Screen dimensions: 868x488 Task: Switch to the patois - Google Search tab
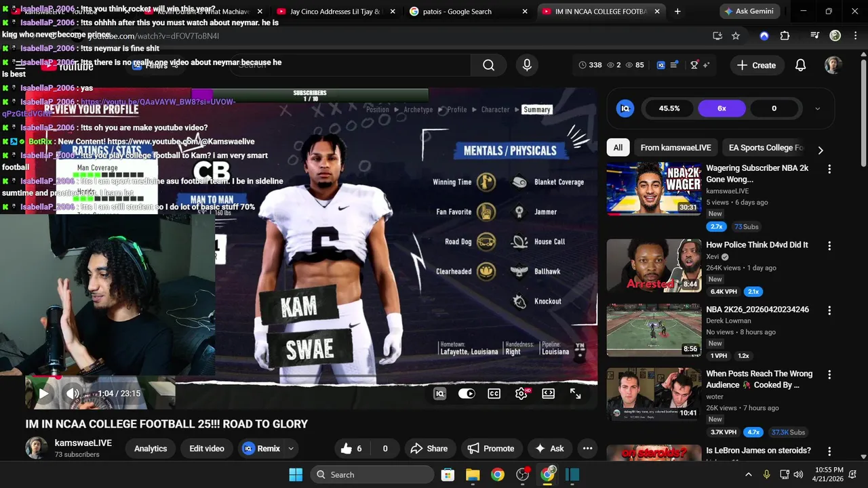tap(458, 12)
